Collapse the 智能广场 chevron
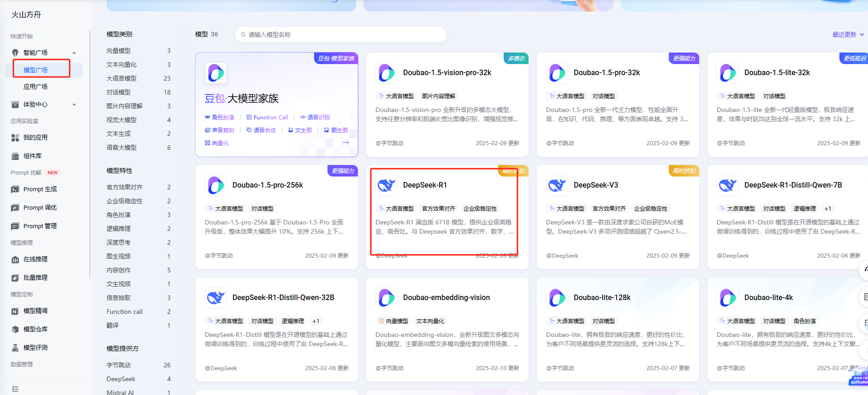Screen dimensions: 868x395 (74, 53)
